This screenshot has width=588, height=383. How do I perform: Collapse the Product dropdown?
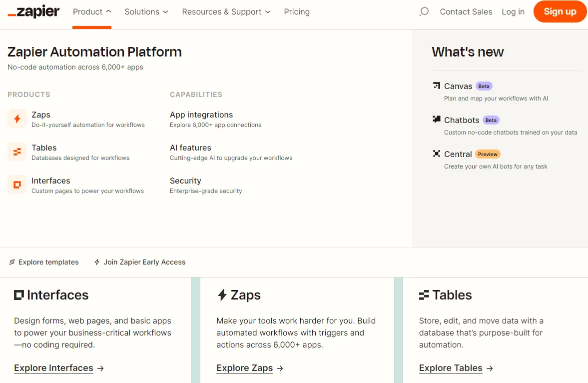[x=91, y=11]
